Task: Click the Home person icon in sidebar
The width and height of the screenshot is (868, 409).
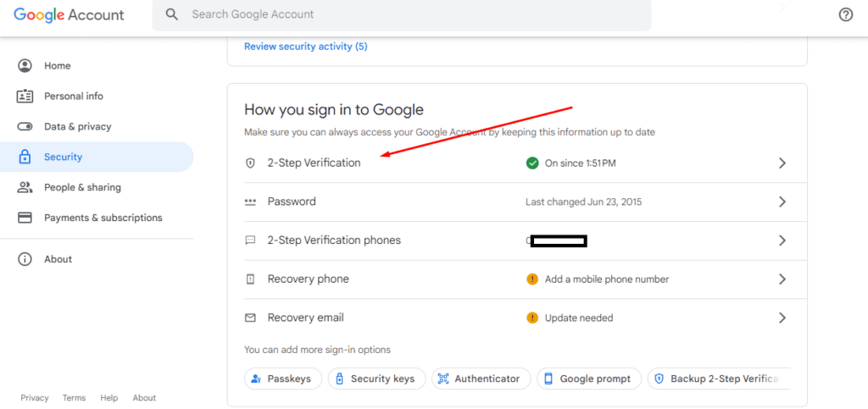Action: [25, 66]
